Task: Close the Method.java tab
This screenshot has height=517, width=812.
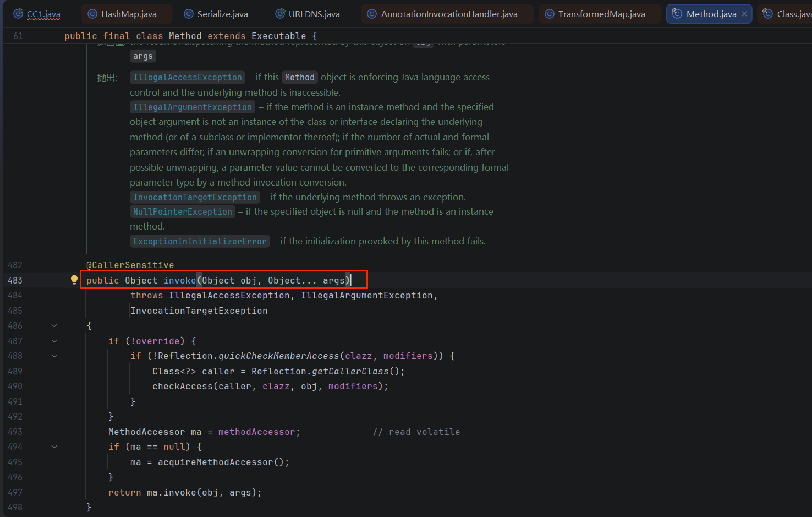Action: pos(744,14)
